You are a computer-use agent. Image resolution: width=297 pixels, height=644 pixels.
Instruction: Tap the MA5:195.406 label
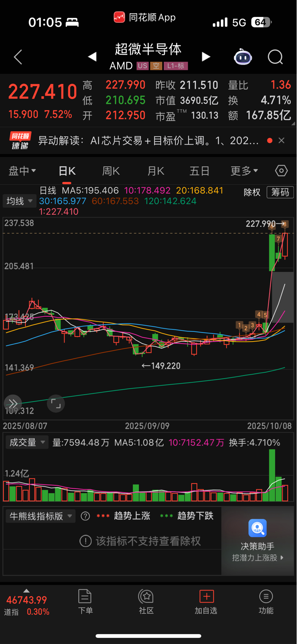click(x=90, y=191)
